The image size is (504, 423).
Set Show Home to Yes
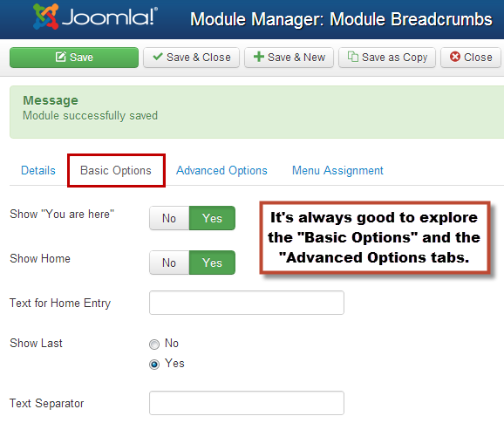click(x=212, y=263)
